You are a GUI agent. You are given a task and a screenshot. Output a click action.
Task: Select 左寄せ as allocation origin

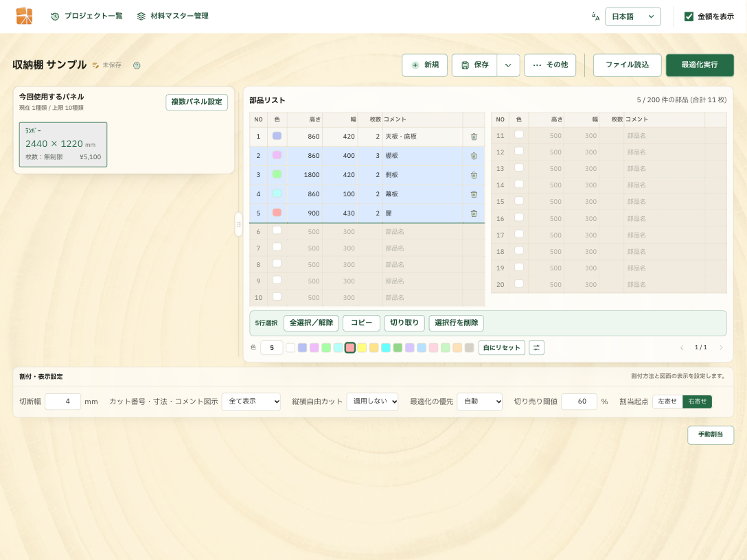click(x=667, y=401)
